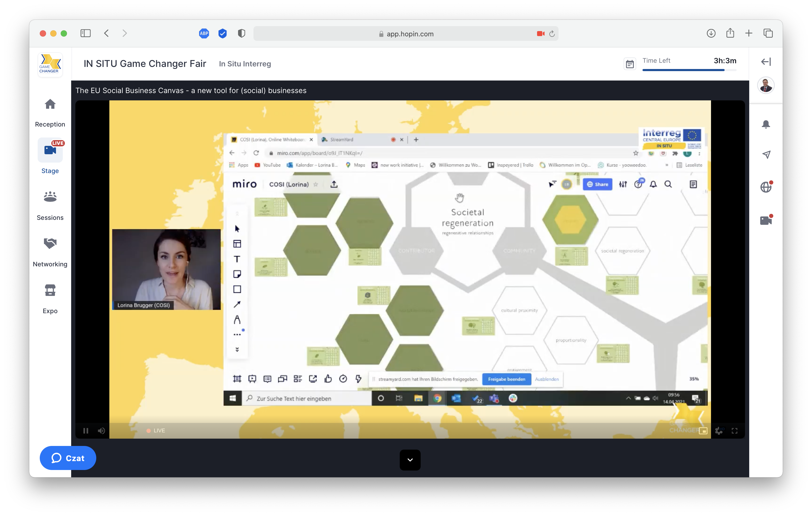This screenshot has height=516, width=812.
Task: Click the In Situ Interreg organizer link
Action: pos(245,64)
